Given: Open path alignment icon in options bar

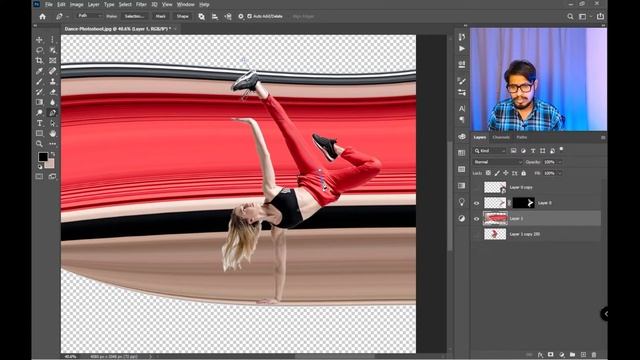Looking at the screenshot, I should click(x=215, y=16).
